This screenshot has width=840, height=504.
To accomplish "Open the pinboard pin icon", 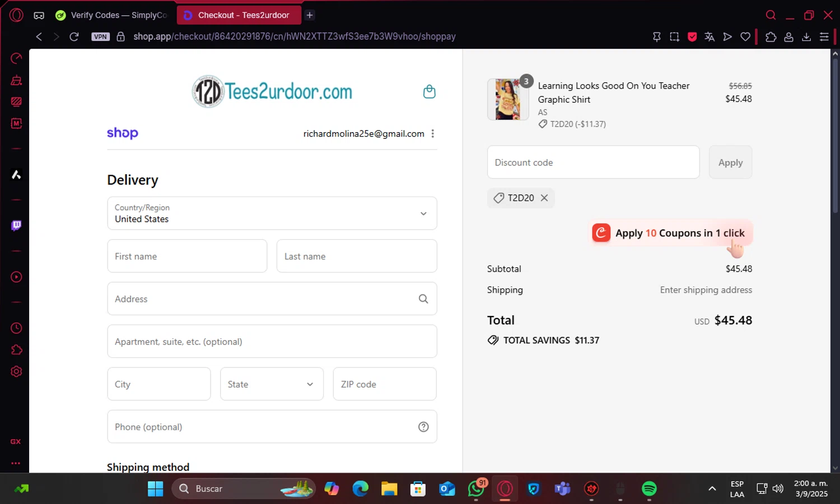I will [x=657, y=36].
